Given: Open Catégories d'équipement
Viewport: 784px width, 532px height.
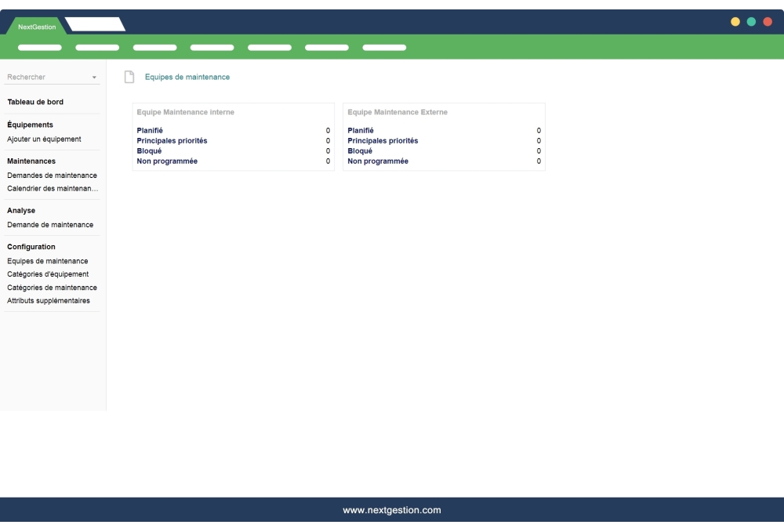Looking at the screenshot, I should point(48,274).
